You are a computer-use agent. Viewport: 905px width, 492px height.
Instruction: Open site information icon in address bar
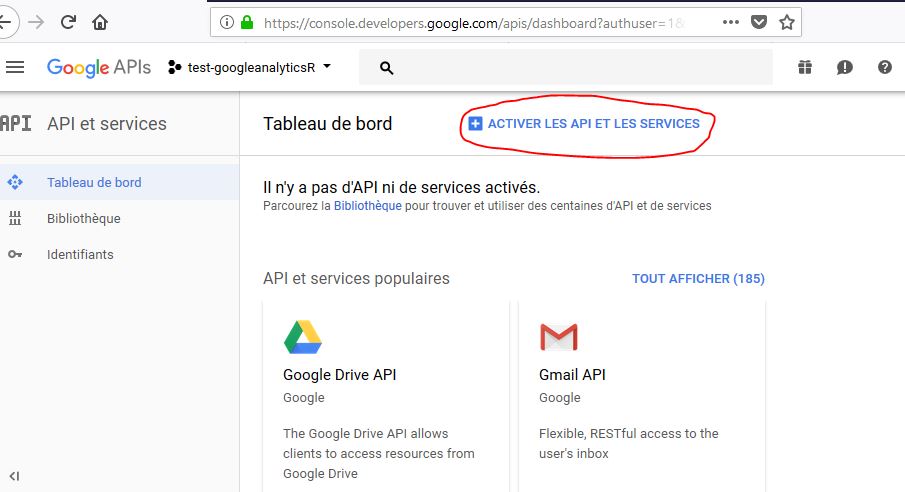pos(227,23)
